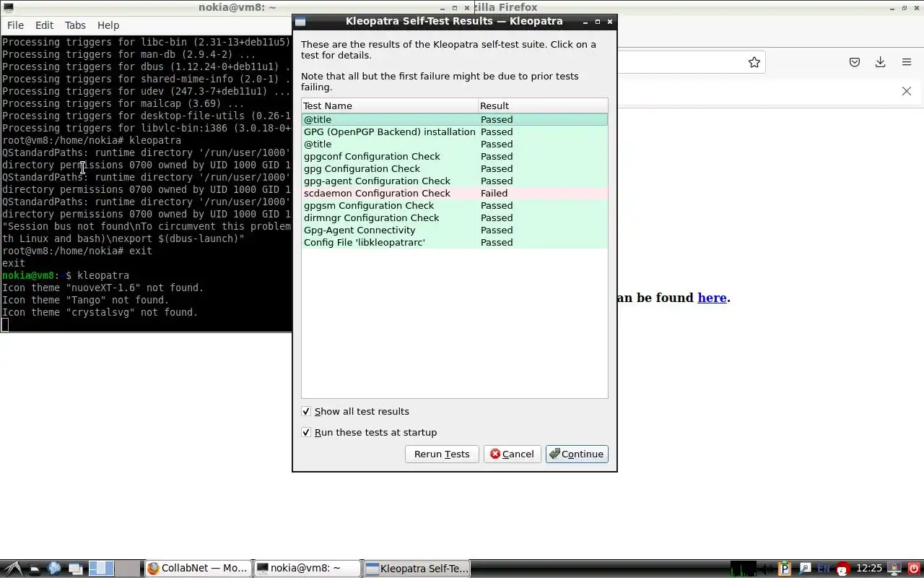Sort by Result column header
The width and height of the screenshot is (924, 578).
pos(543,105)
